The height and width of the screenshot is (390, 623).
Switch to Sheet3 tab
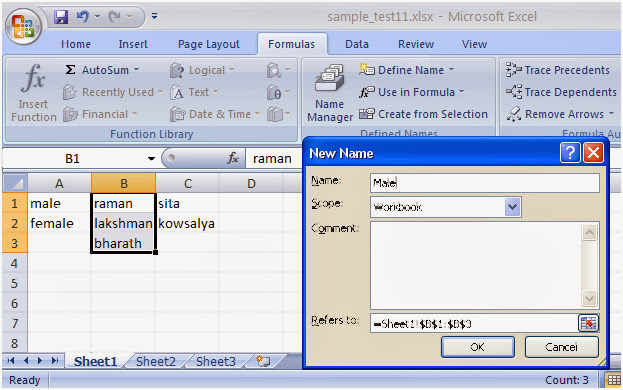(x=216, y=361)
